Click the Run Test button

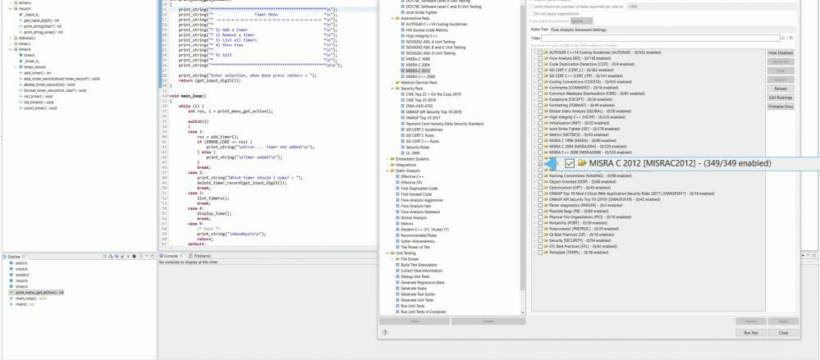tap(751, 333)
